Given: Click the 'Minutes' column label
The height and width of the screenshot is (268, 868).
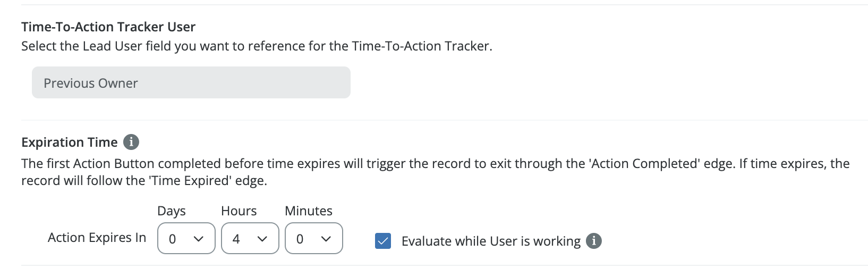Looking at the screenshot, I should click(309, 211).
